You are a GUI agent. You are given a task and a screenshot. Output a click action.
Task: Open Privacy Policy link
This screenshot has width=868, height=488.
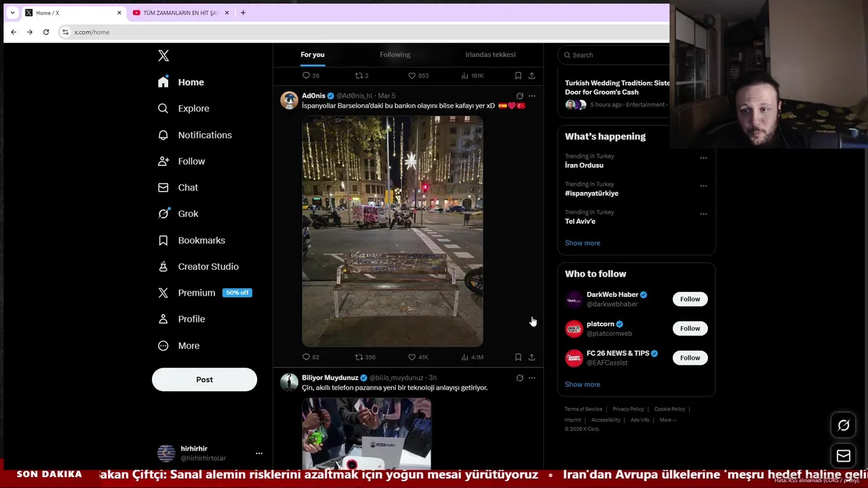click(x=628, y=409)
